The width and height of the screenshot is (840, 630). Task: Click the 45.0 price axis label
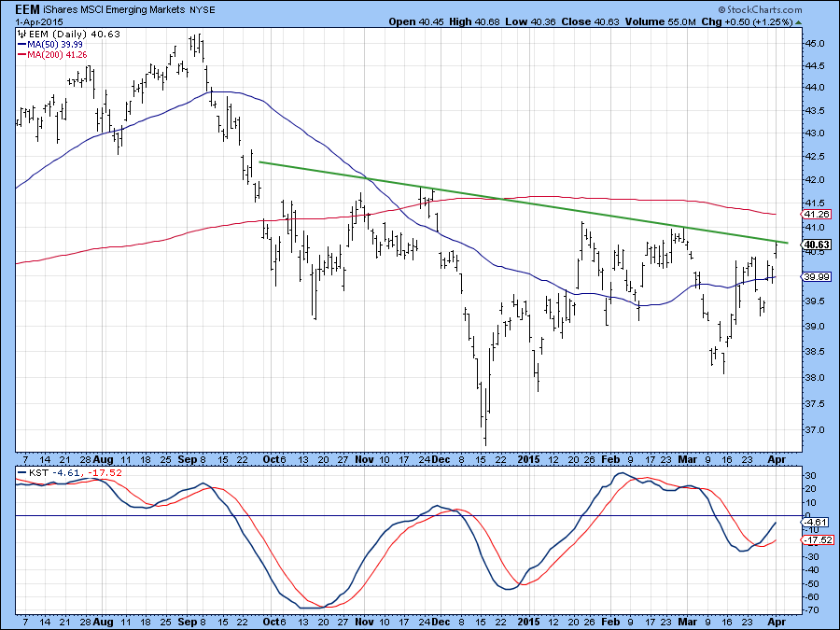point(814,43)
